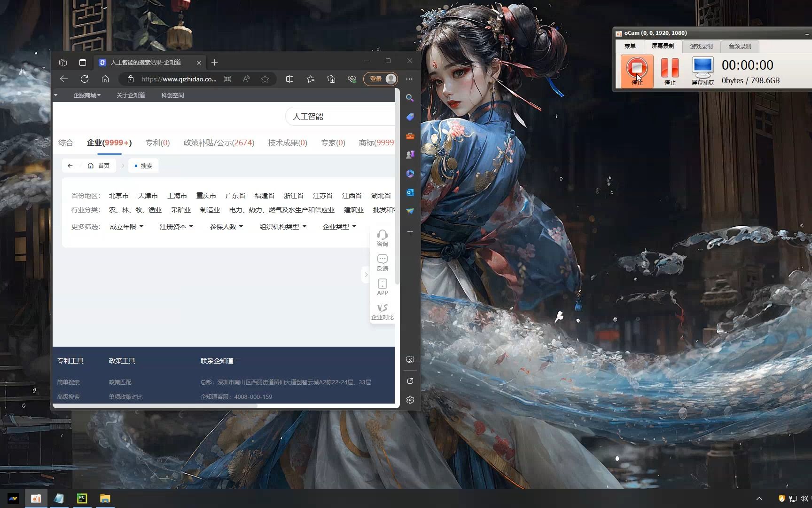Collapse floating side panel chevron
This screenshot has height=508, width=812.
(x=366, y=275)
